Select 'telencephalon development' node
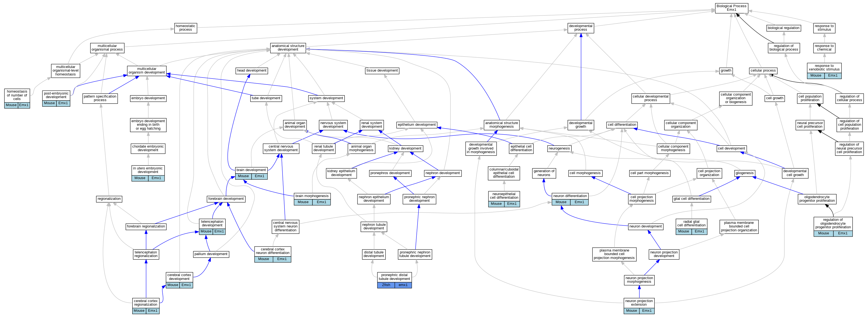Image resolution: width=868 pixels, height=317 pixels. click(x=212, y=226)
